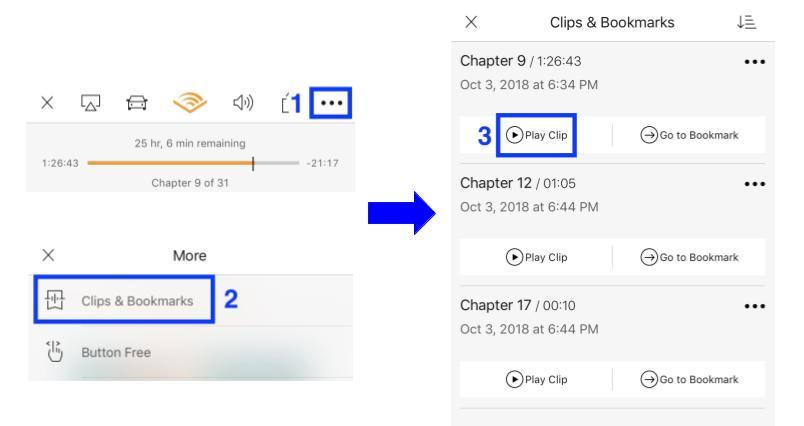This screenshot has width=804, height=426.
Task: Open options dots for Chapter 9 clip
Action: click(754, 62)
